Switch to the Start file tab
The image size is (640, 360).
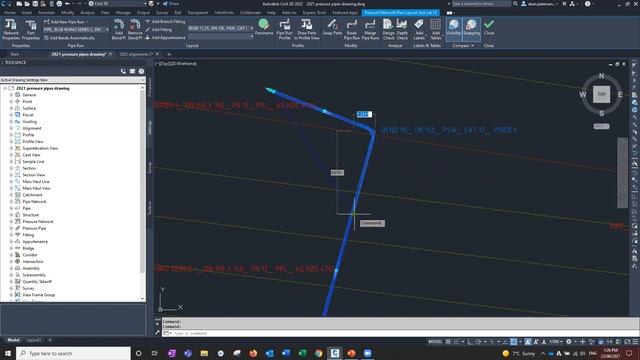pos(15,54)
